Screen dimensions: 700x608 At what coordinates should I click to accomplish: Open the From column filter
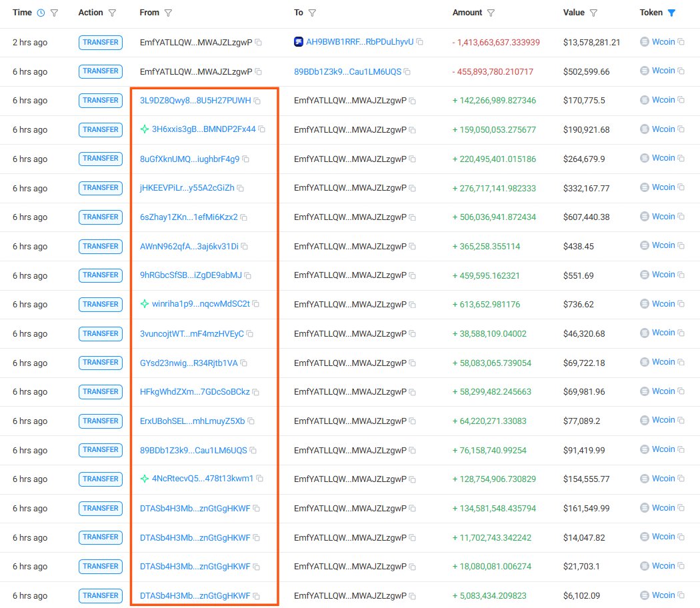(168, 13)
